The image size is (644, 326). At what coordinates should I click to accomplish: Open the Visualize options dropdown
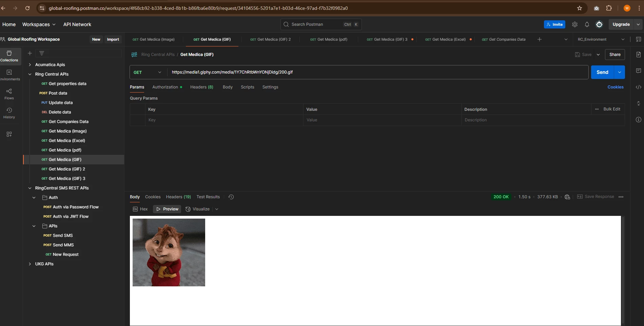[x=217, y=209]
